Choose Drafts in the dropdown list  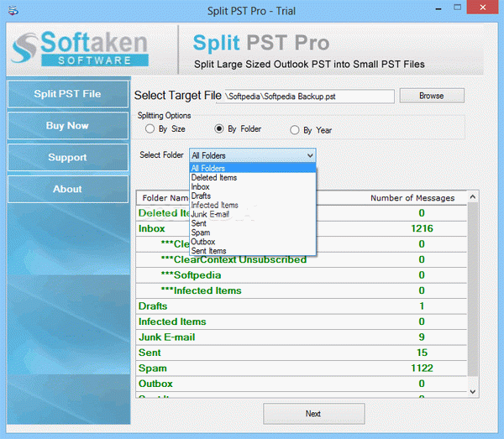[x=253, y=196]
